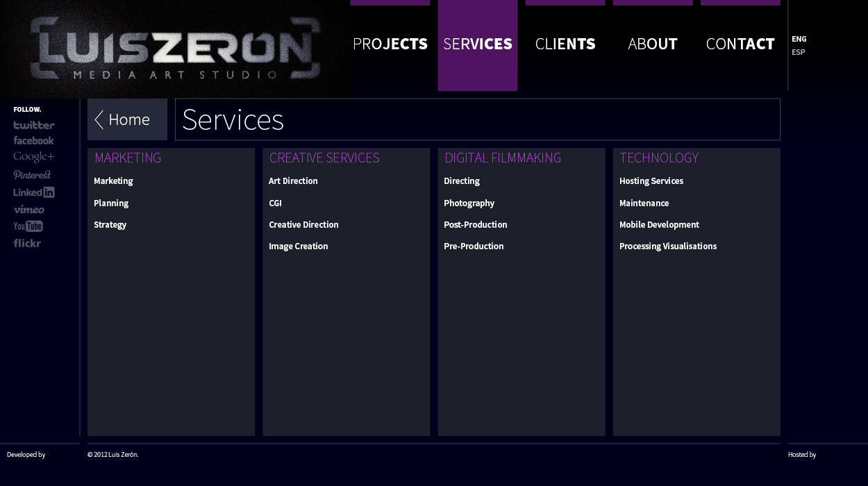Screen dimensions: 868x486
Task: Open the Pinterest social icon
Action: [x=32, y=175]
